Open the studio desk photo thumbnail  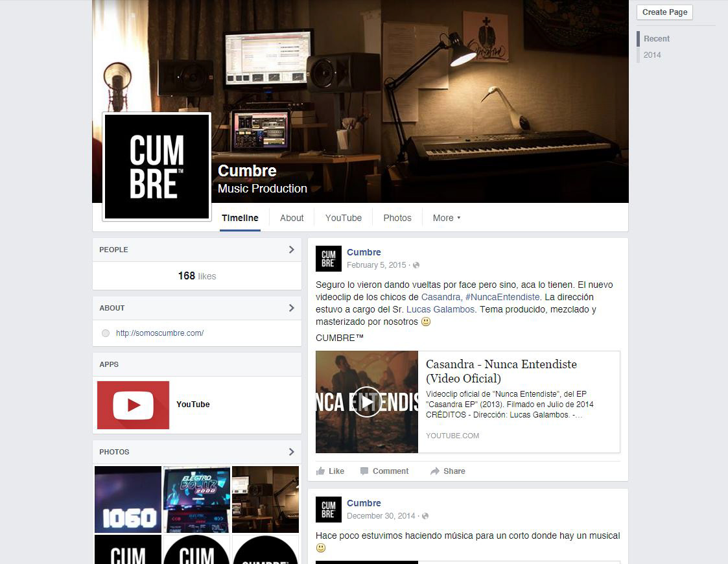pos(266,499)
